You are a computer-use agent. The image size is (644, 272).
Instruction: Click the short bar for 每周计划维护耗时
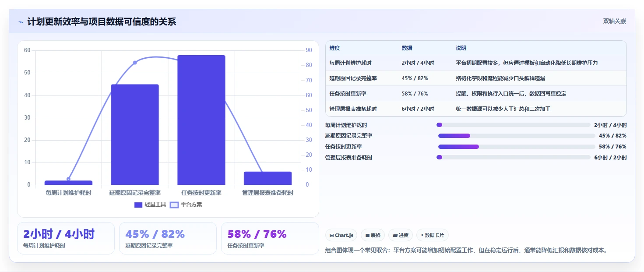click(68, 183)
